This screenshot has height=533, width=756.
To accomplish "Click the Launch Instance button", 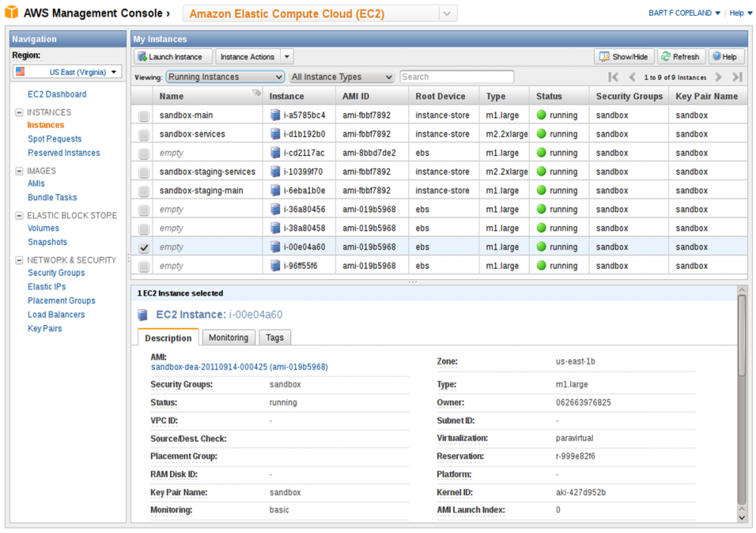I will click(173, 57).
